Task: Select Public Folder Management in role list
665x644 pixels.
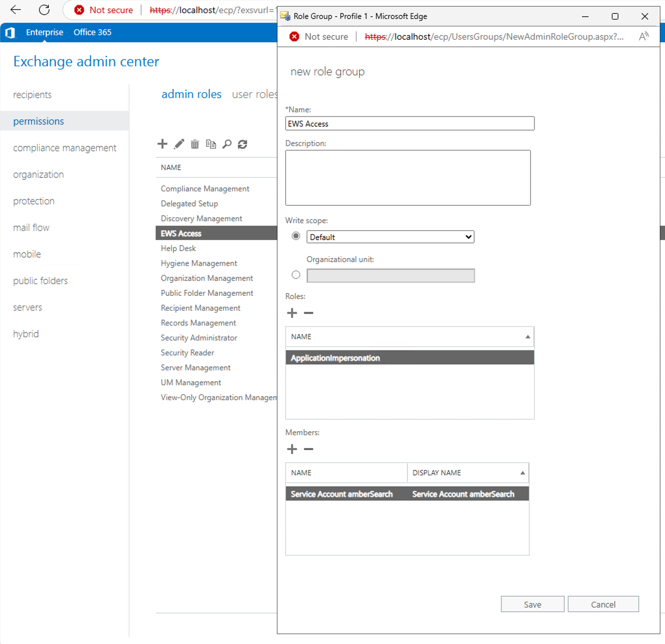Action: [207, 293]
